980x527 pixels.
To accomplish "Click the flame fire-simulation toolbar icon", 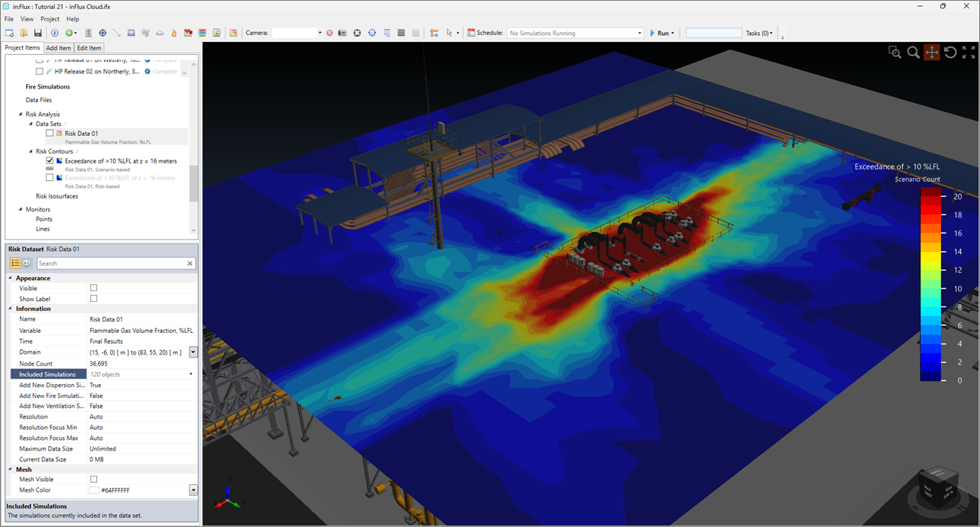I will coord(174,33).
